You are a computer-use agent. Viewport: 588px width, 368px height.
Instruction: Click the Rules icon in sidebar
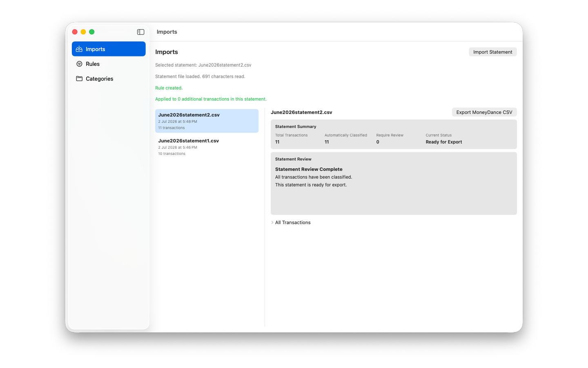click(x=79, y=64)
